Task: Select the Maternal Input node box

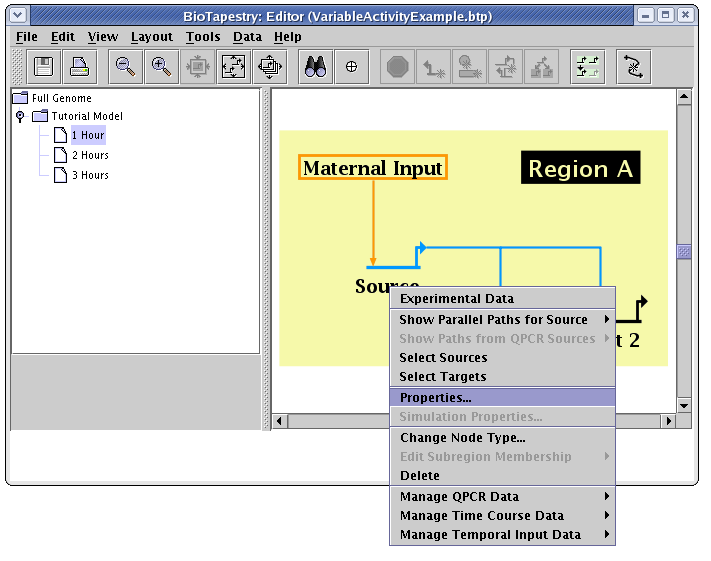Action: (x=372, y=168)
